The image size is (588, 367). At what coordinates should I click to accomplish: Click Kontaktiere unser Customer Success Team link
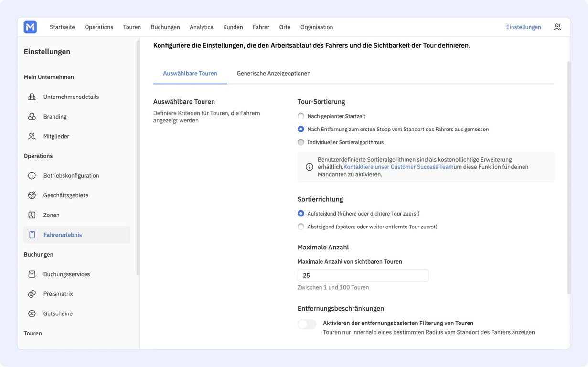[x=398, y=167]
